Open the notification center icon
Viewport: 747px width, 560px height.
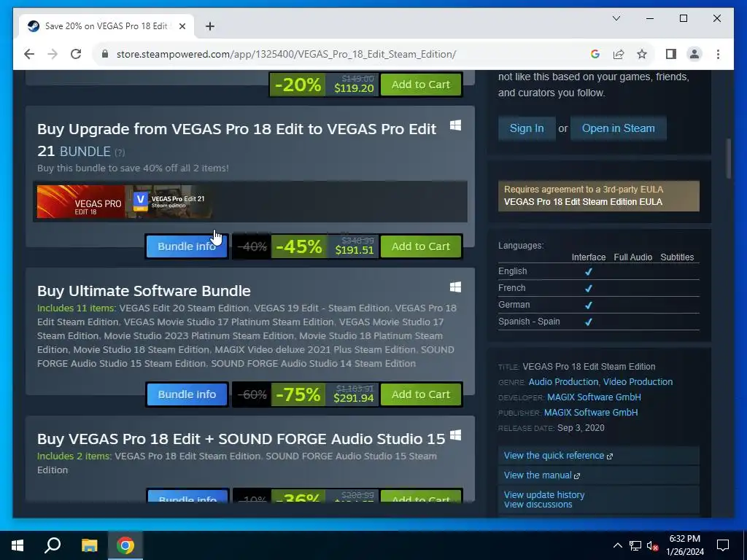723,545
